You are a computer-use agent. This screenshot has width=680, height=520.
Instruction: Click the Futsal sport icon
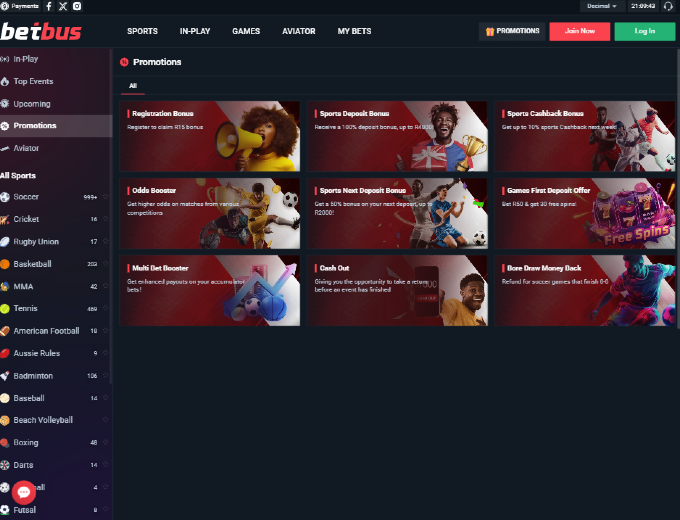(5, 510)
